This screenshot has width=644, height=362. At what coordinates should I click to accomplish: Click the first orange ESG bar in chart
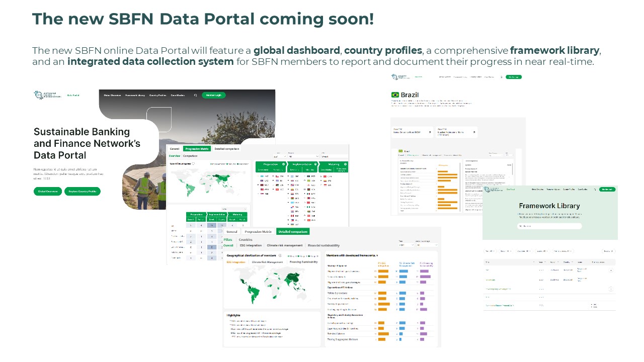383,271
